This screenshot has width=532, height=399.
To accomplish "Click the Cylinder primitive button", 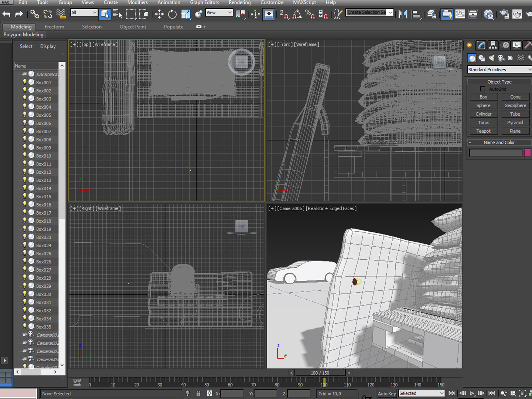I will [484, 114].
